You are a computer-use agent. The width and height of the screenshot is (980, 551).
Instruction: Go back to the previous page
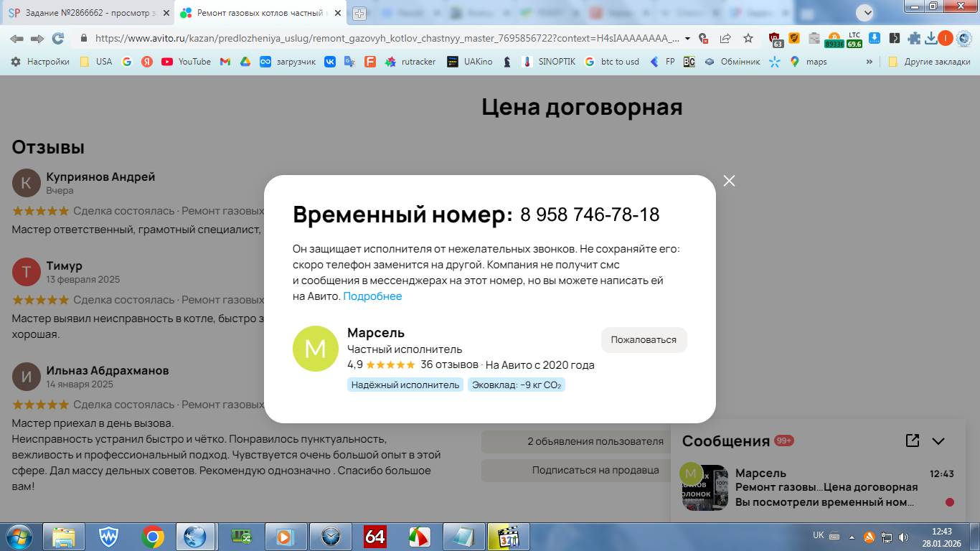click(x=17, y=38)
